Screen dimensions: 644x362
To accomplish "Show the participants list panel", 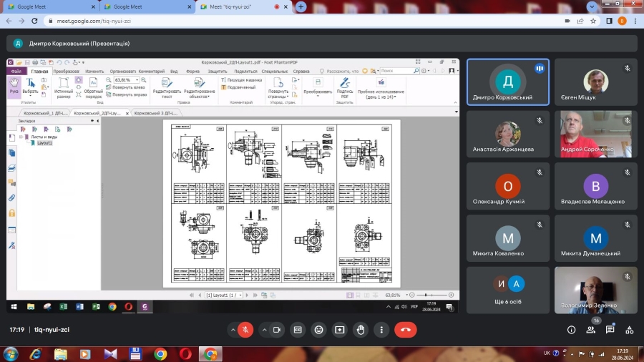I will (x=591, y=330).
